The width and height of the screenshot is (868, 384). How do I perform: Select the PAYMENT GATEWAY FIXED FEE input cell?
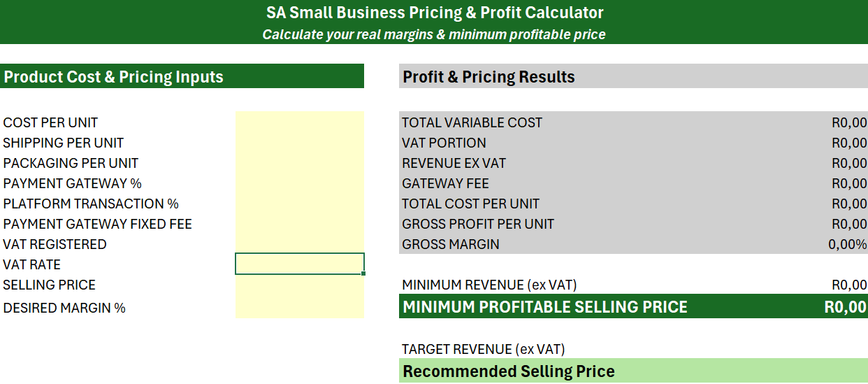(x=300, y=224)
